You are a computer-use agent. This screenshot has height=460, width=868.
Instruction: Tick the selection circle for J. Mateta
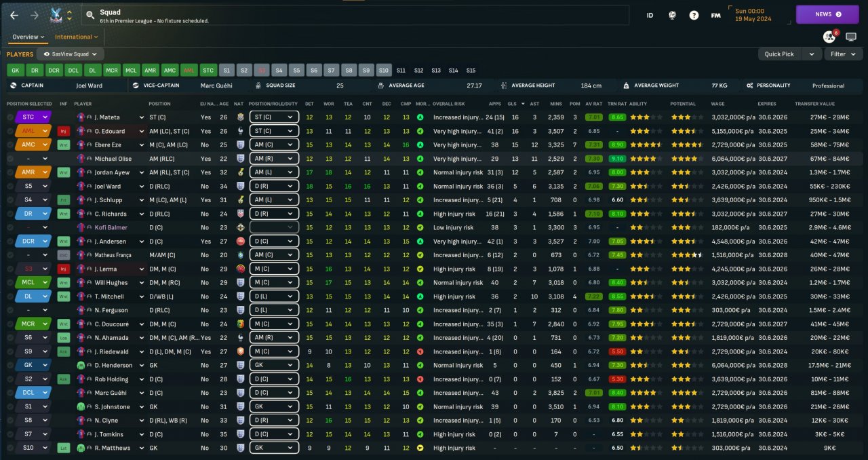click(x=10, y=117)
